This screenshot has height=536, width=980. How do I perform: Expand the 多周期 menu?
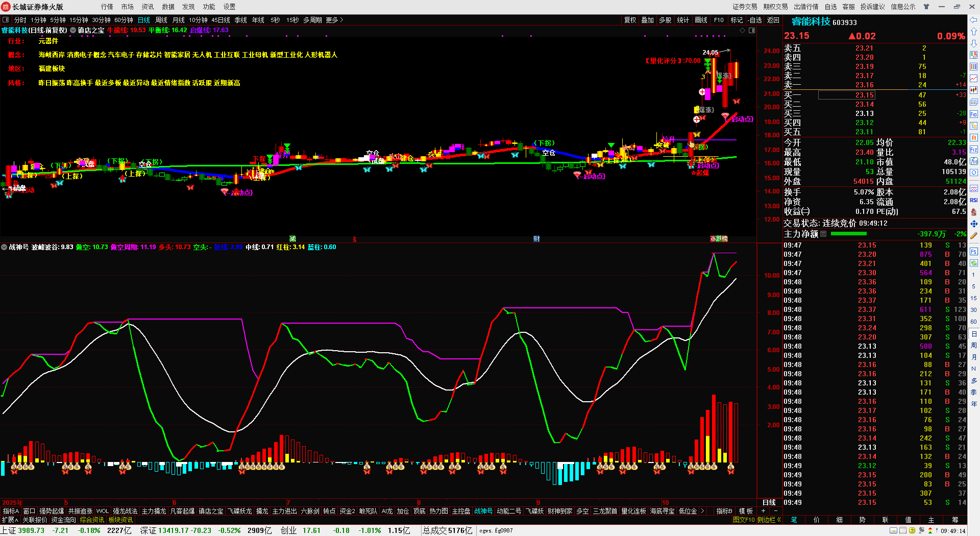click(312, 20)
